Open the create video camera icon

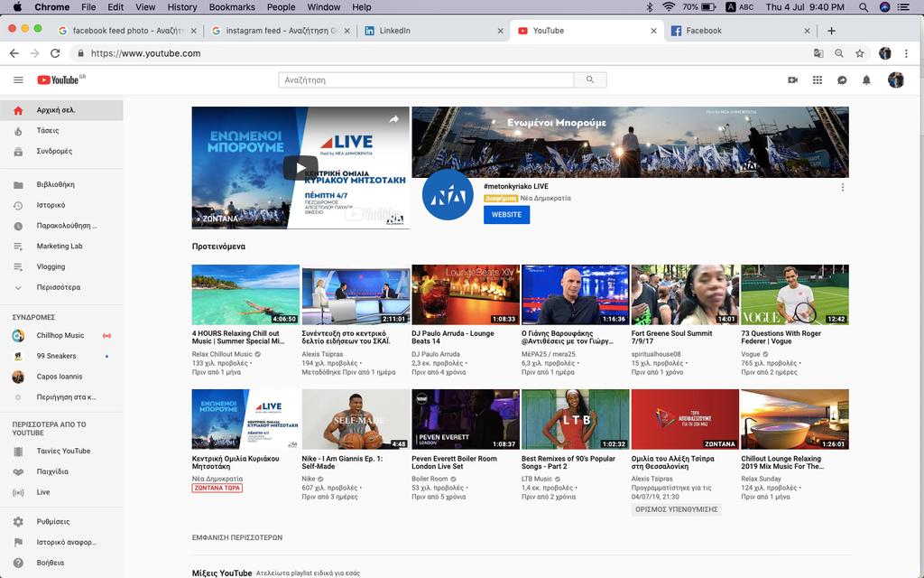[792, 80]
